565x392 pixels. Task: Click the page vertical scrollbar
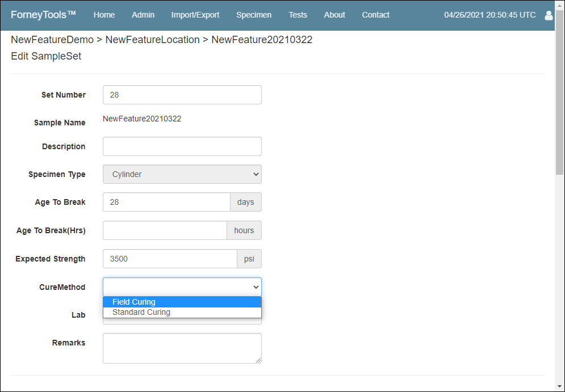click(x=559, y=94)
